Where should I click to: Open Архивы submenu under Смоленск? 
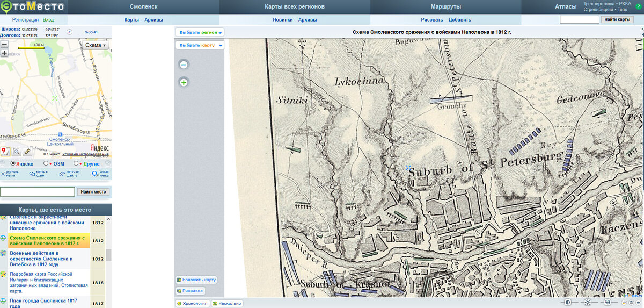(x=153, y=19)
